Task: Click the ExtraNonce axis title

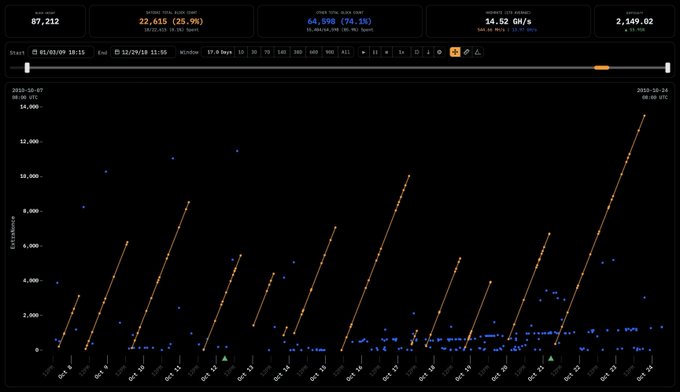Action: coord(13,232)
